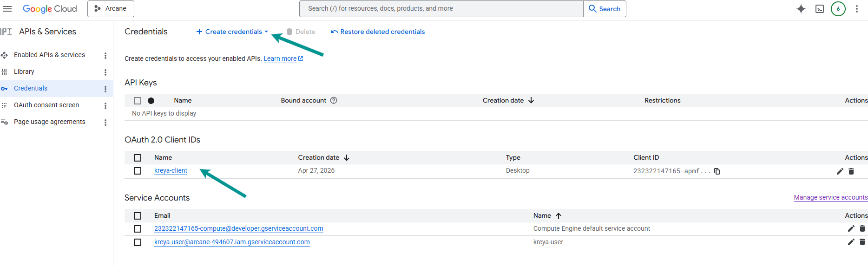This screenshot has height=266, width=868.
Task: Open the Arcane project picker
Action: (x=111, y=9)
